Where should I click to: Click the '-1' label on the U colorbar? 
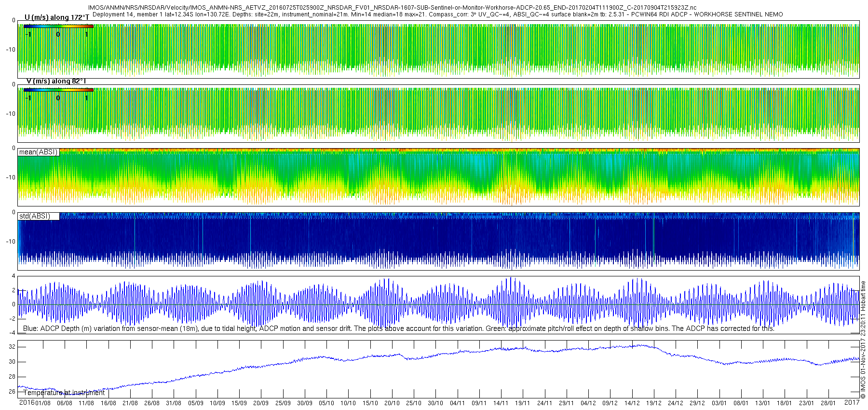pos(28,34)
